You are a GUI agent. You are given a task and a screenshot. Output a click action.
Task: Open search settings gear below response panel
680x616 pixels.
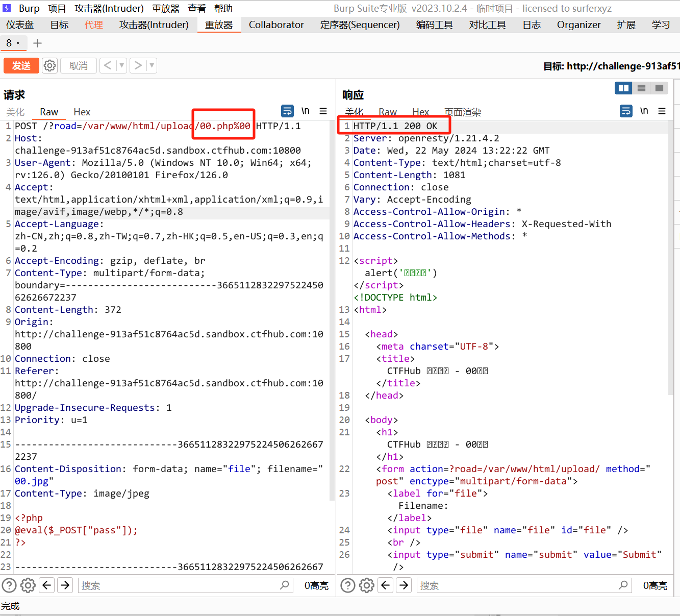(367, 585)
